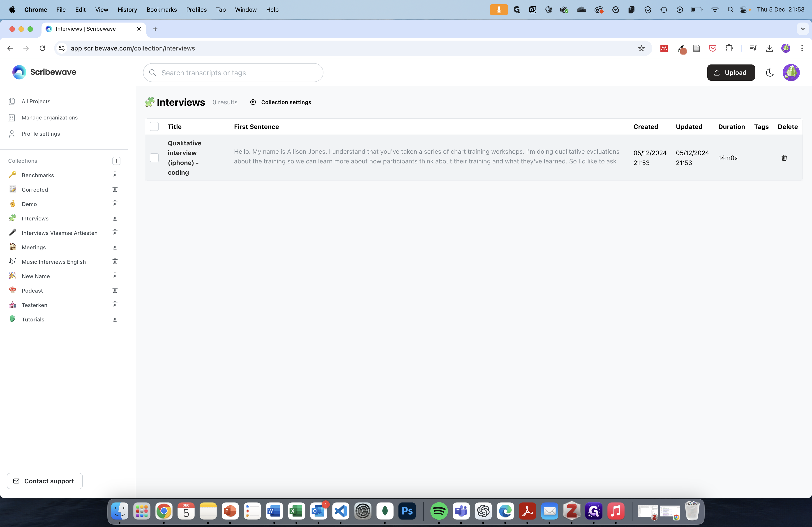Open the Meetings collection
The width and height of the screenshot is (812, 527).
click(x=34, y=247)
